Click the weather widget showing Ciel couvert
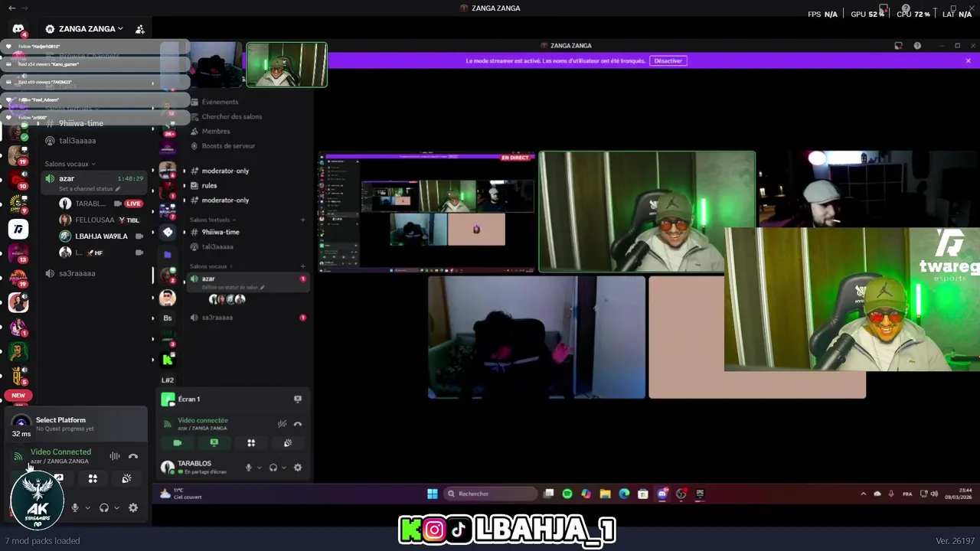Screen dimensions: 980x551 coord(181,494)
